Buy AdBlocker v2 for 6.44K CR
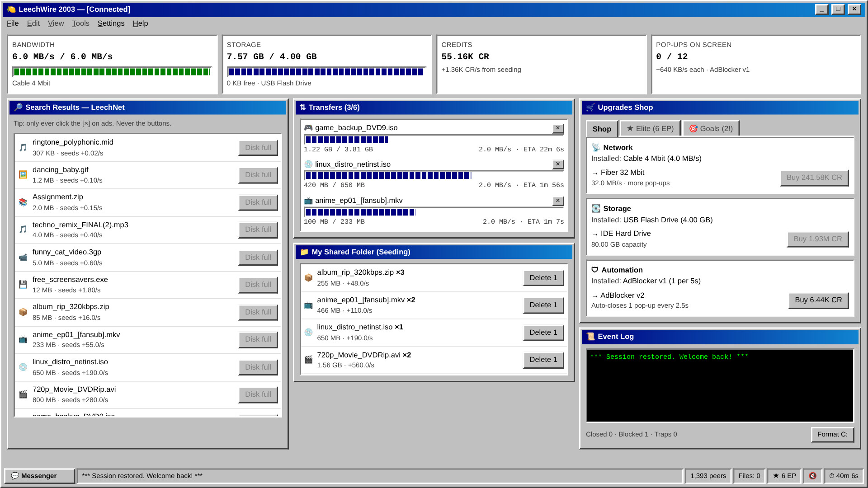Screen dimensions: 868x488 (818, 300)
